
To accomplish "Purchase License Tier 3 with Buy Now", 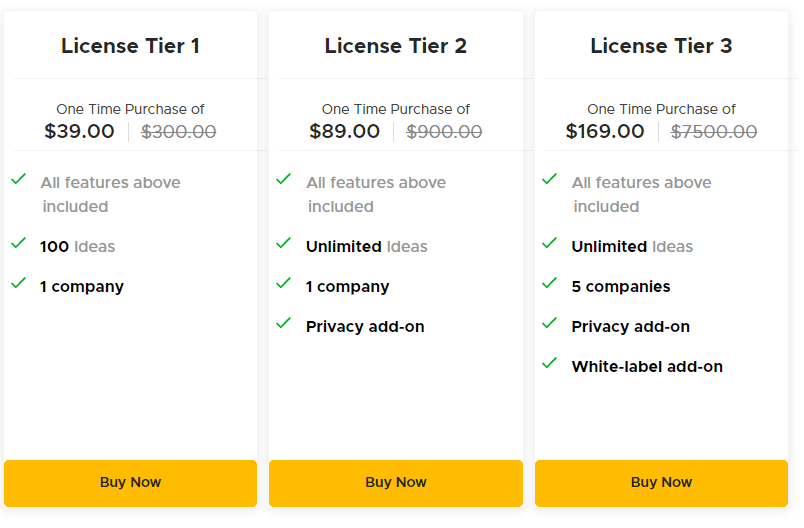I will click(661, 483).
